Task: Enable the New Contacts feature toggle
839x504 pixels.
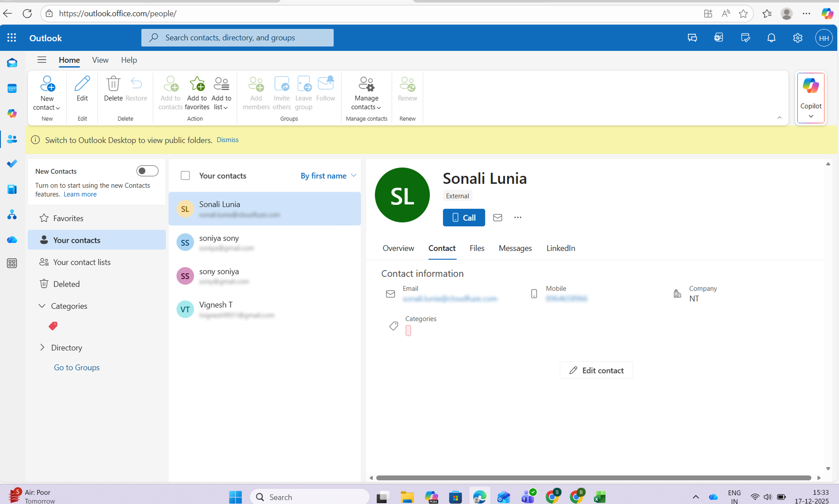Action: [148, 171]
